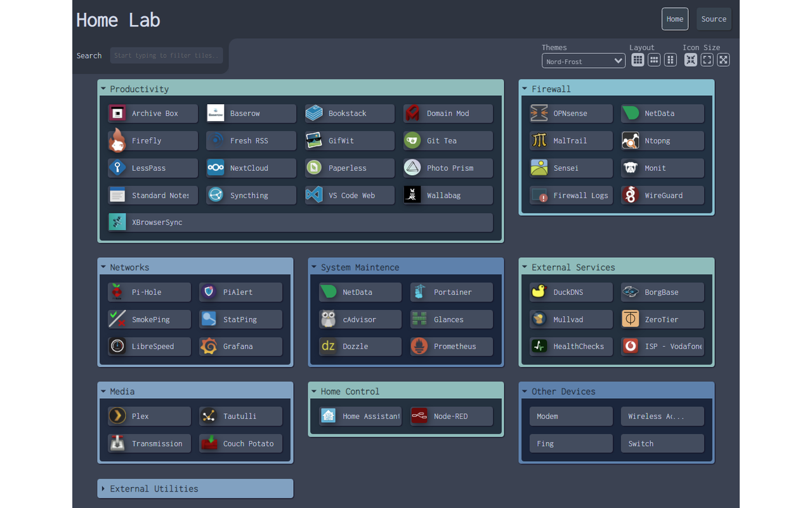The width and height of the screenshot is (812, 508).
Task: Collapse the Media section
Action: pos(195,391)
